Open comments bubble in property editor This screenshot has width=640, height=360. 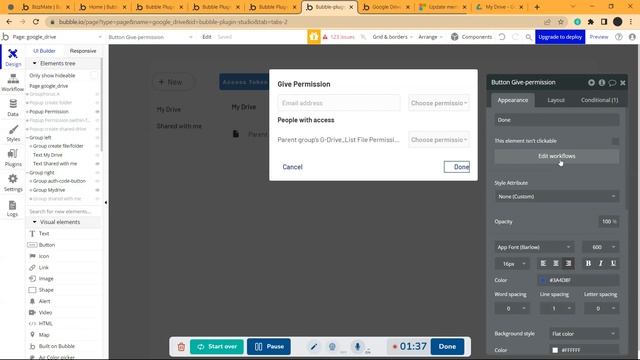(612, 82)
